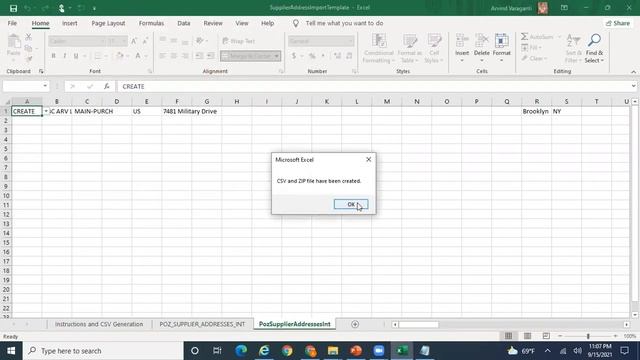Select the Formulas tab
The width and height of the screenshot is (640, 360).
pyautogui.click(x=151, y=23)
